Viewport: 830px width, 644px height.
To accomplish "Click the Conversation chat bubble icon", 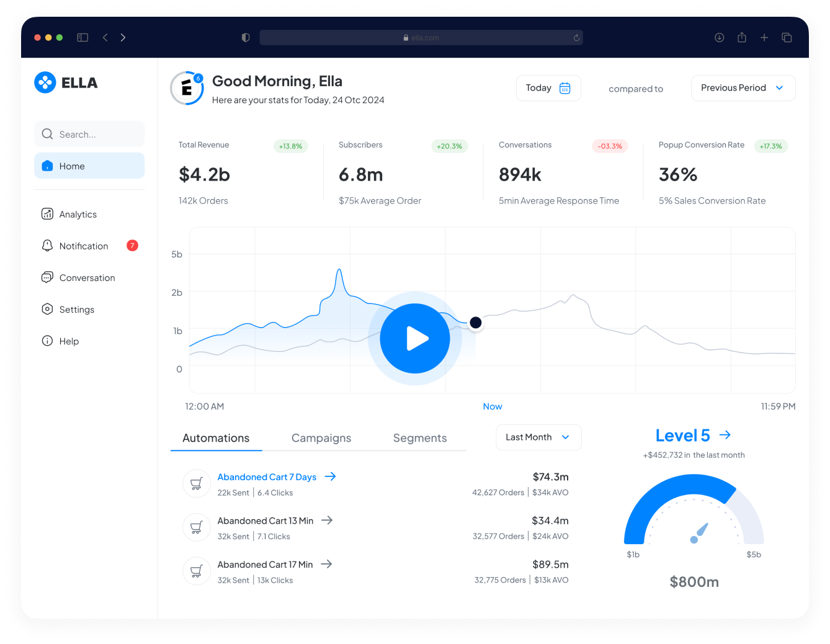I will tap(47, 277).
